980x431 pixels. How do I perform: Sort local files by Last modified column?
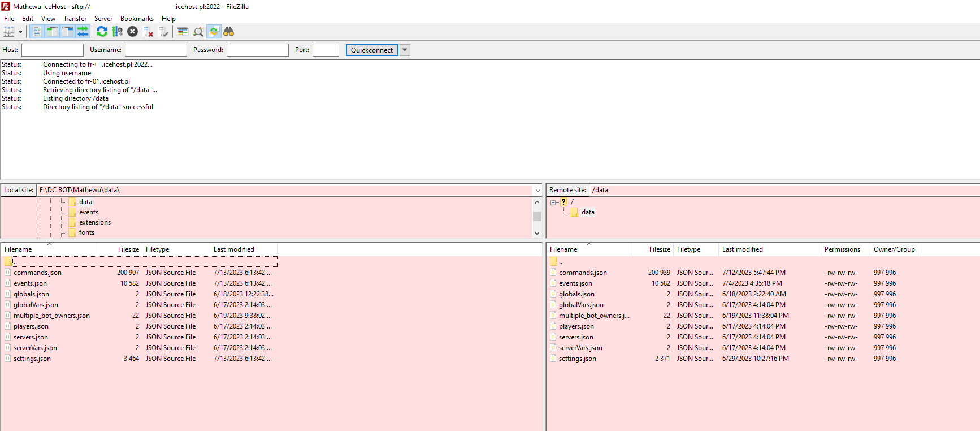tap(244, 249)
